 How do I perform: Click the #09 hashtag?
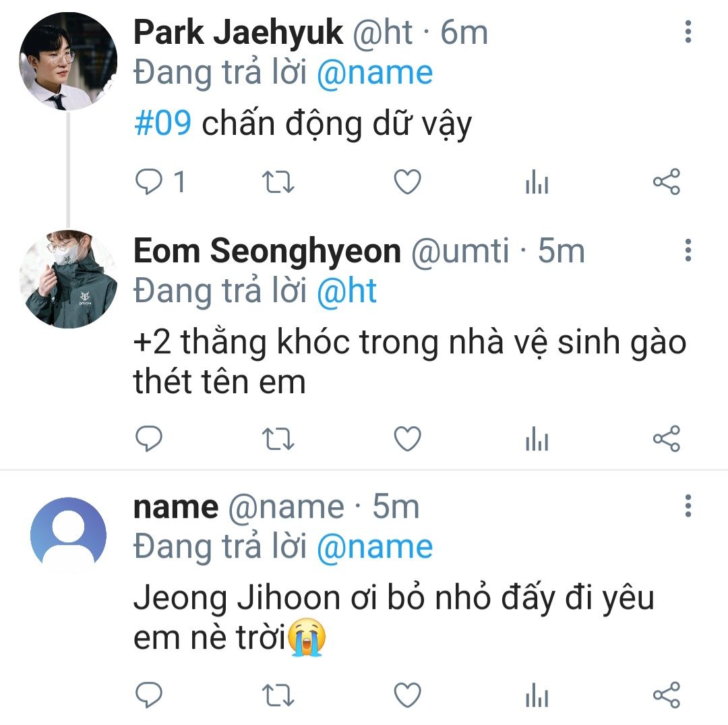pos(163,124)
